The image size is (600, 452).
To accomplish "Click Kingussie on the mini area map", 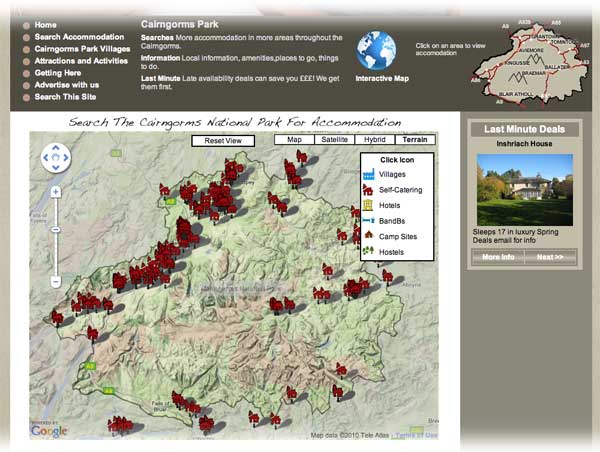I will tap(517, 63).
